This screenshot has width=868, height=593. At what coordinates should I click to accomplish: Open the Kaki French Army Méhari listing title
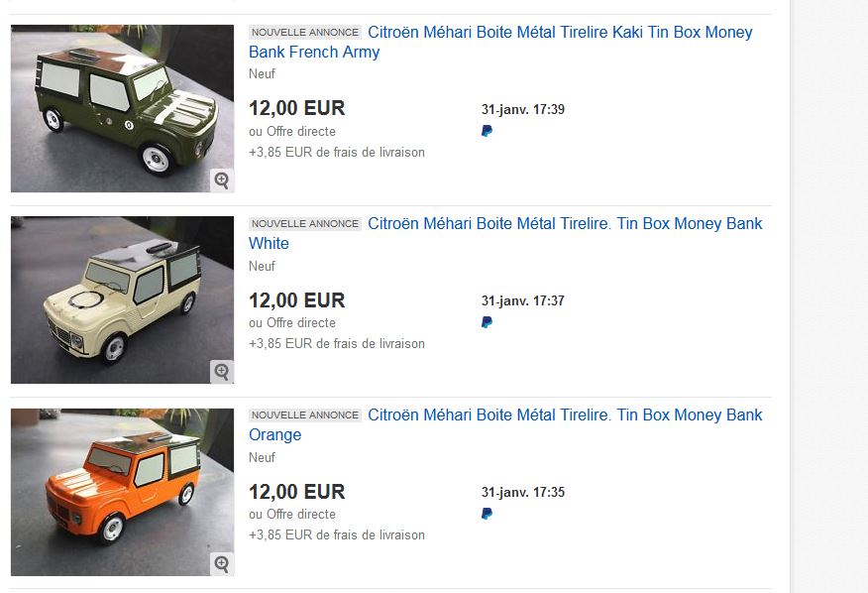pos(500,42)
